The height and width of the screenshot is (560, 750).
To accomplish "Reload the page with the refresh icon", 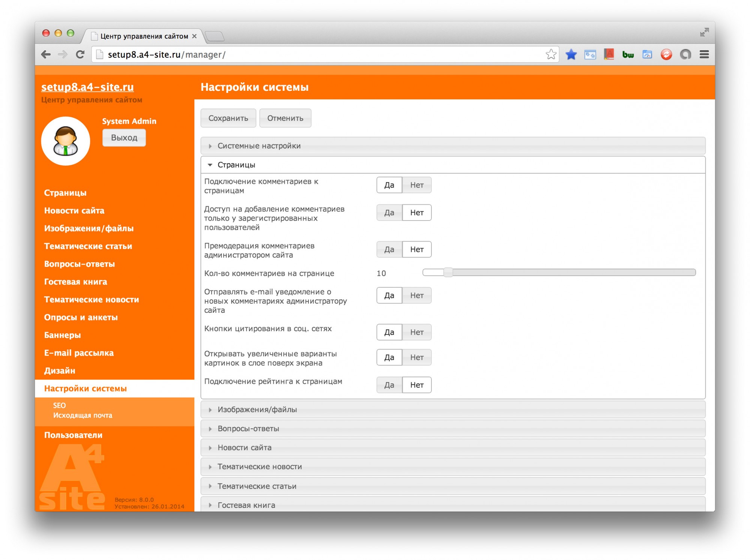I will click(x=80, y=54).
